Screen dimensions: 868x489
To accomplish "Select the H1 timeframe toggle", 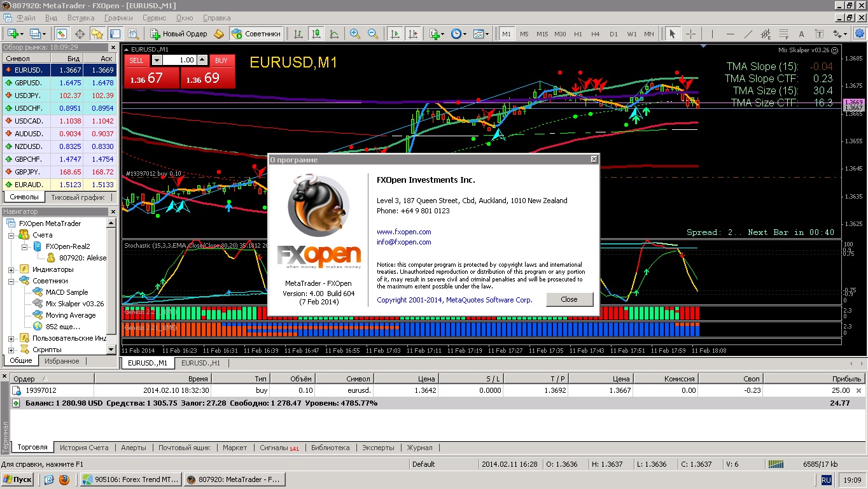I will tap(578, 34).
